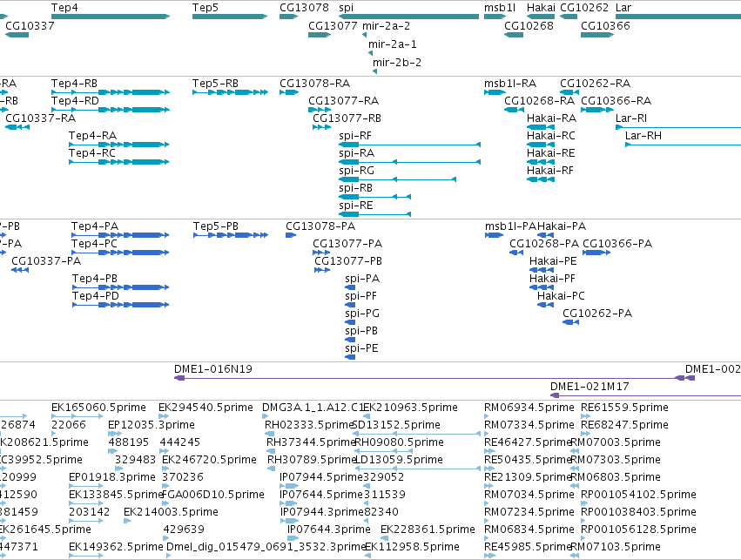Open the Hakai-RC transcript label
Screen dimensions: 741x560
(551, 136)
